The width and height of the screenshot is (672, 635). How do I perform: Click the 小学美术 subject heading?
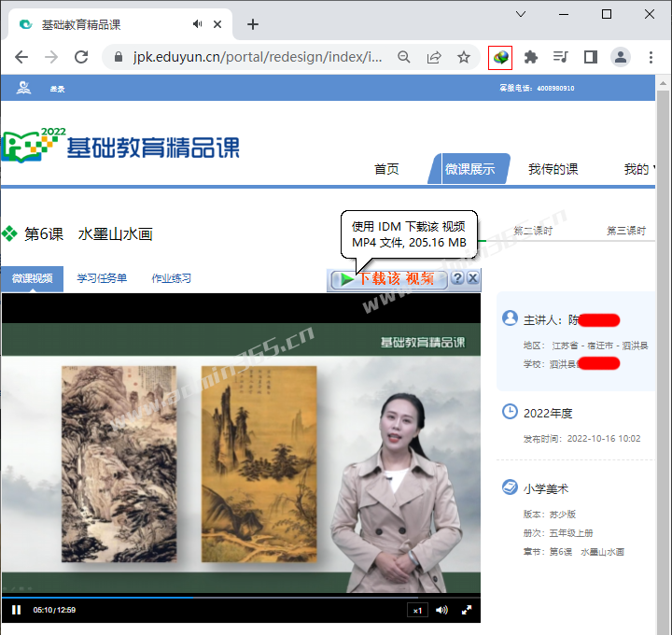546,488
